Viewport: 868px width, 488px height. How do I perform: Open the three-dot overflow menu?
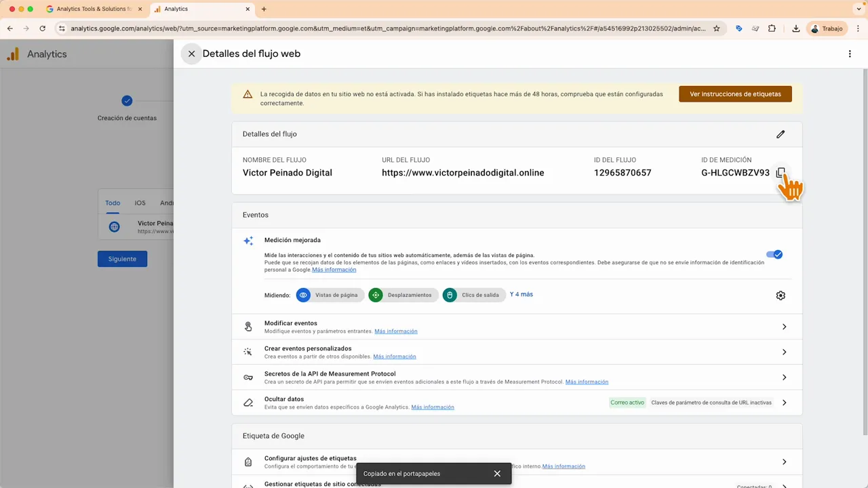(x=850, y=54)
